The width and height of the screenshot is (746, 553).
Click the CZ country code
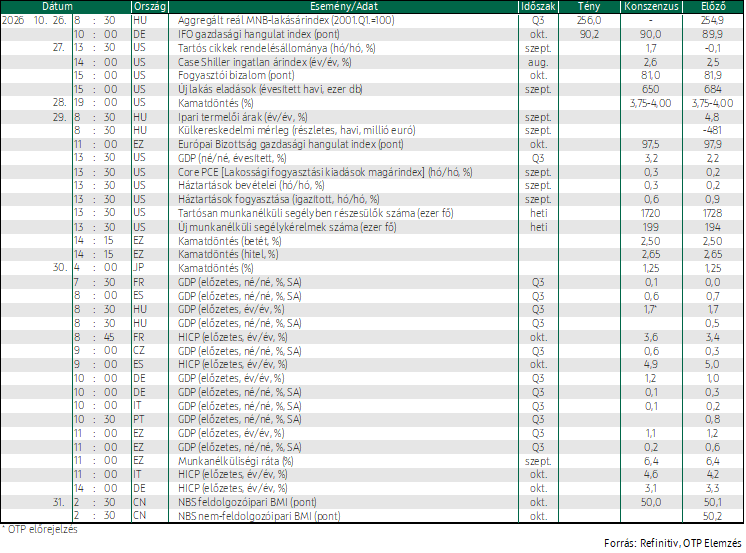[x=139, y=351]
